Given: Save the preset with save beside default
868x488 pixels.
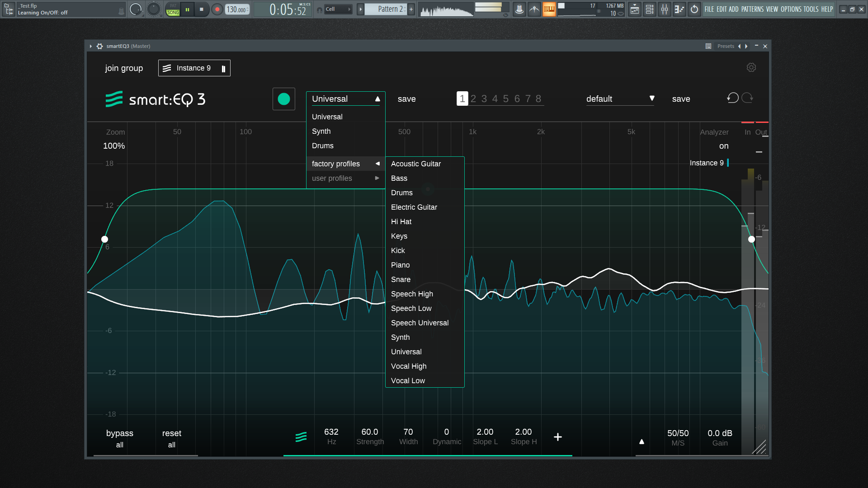Looking at the screenshot, I should point(681,99).
